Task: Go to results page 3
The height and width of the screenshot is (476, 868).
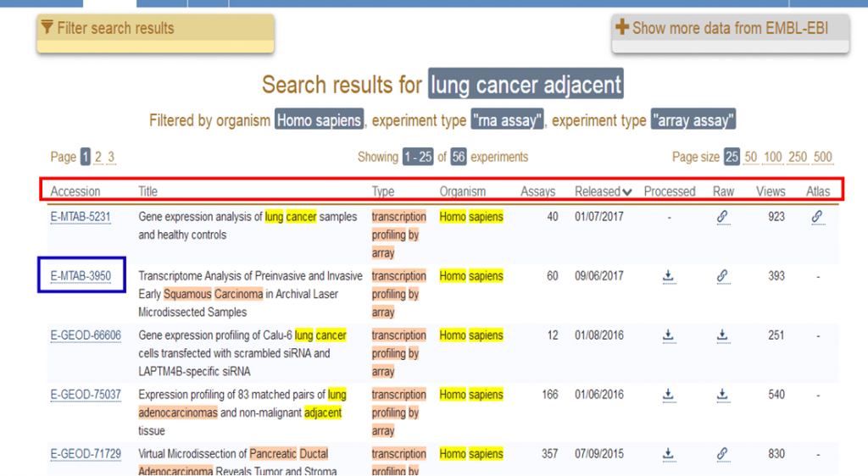Action: [111, 157]
